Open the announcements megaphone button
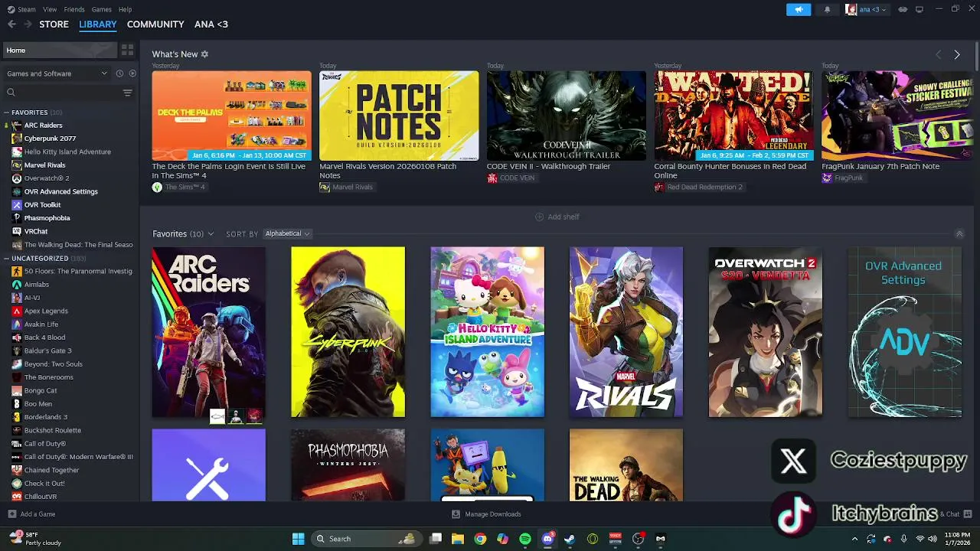980x551 pixels. coord(799,9)
